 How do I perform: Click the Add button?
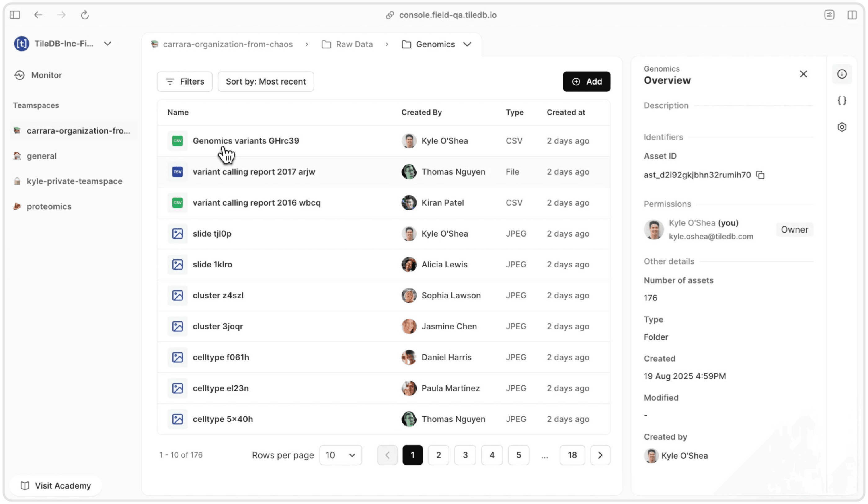pyautogui.click(x=586, y=81)
